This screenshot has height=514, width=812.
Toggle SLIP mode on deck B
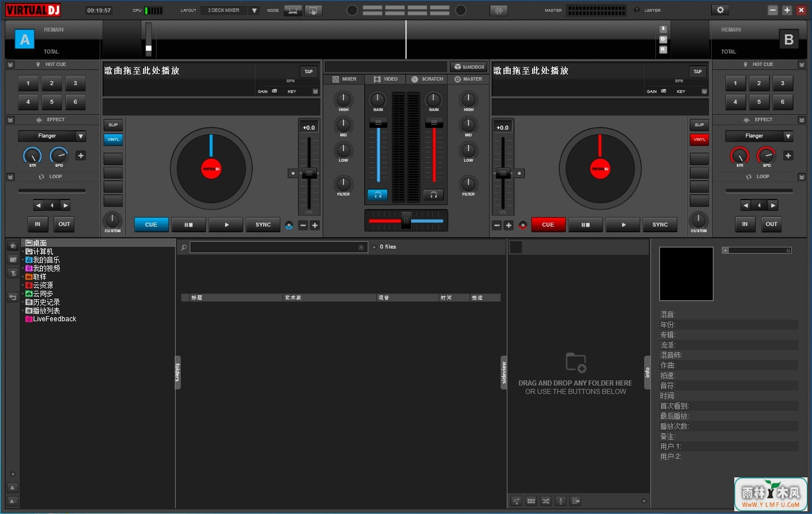tap(699, 125)
